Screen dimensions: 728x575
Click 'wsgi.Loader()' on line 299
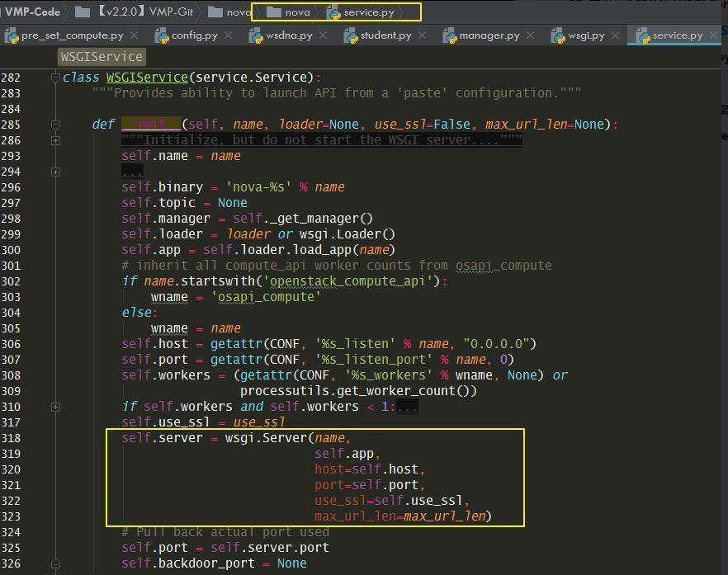(x=347, y=234)
